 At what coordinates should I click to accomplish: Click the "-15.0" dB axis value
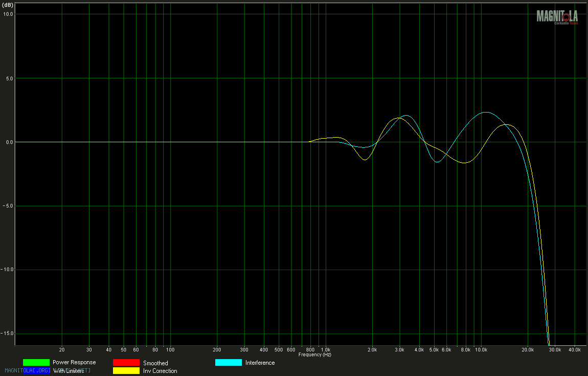tap(7, 334)
